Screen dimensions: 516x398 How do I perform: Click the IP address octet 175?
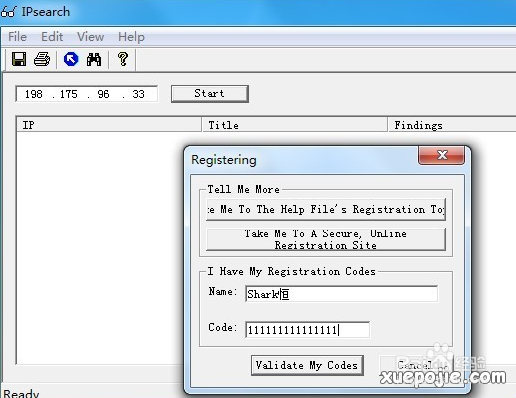(x=69, y=94)
